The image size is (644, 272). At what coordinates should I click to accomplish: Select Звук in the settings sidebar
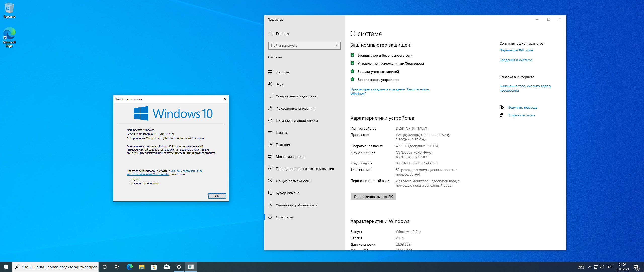point(304,84)
